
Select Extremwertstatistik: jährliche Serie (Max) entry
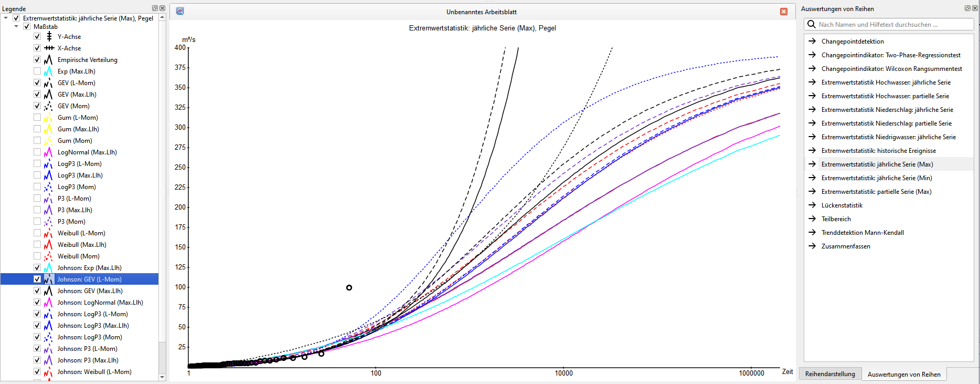[x=889, y=164]
